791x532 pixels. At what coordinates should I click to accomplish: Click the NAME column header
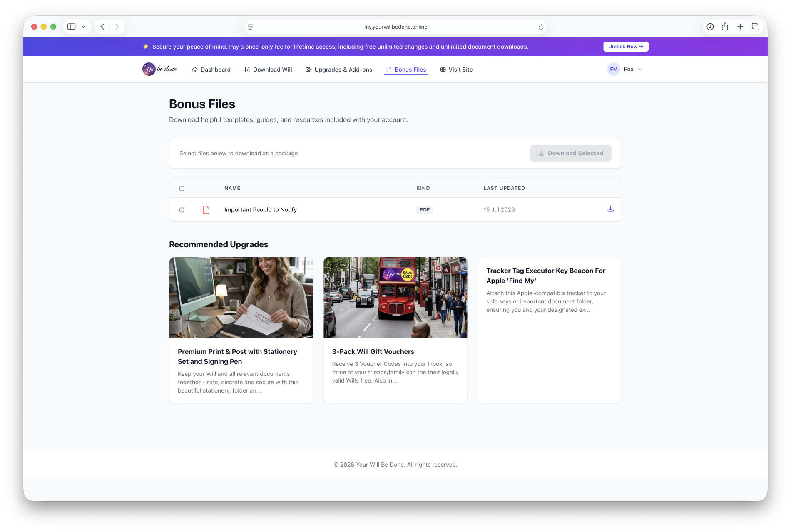pyautogui.click(x=232, y=188)
